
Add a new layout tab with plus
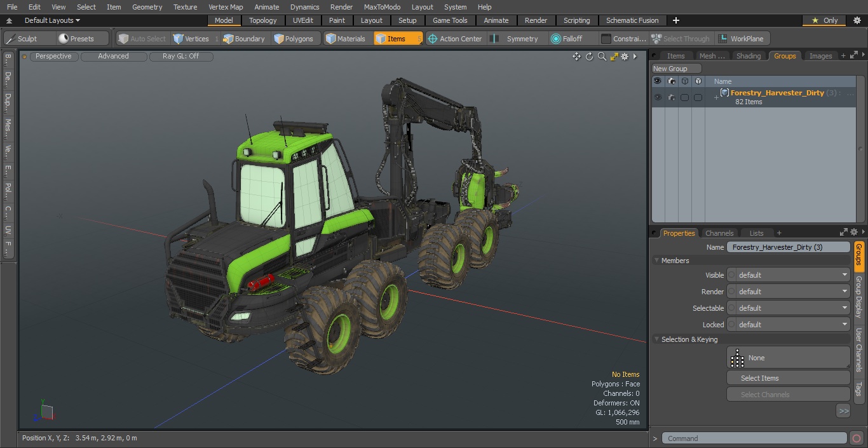(x=675, y=20)
